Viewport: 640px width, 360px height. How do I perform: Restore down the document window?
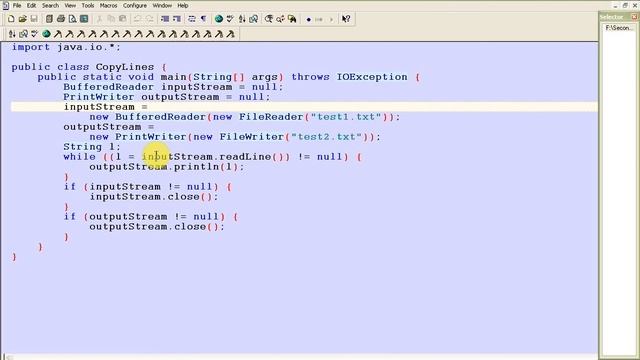coord(625,6)
